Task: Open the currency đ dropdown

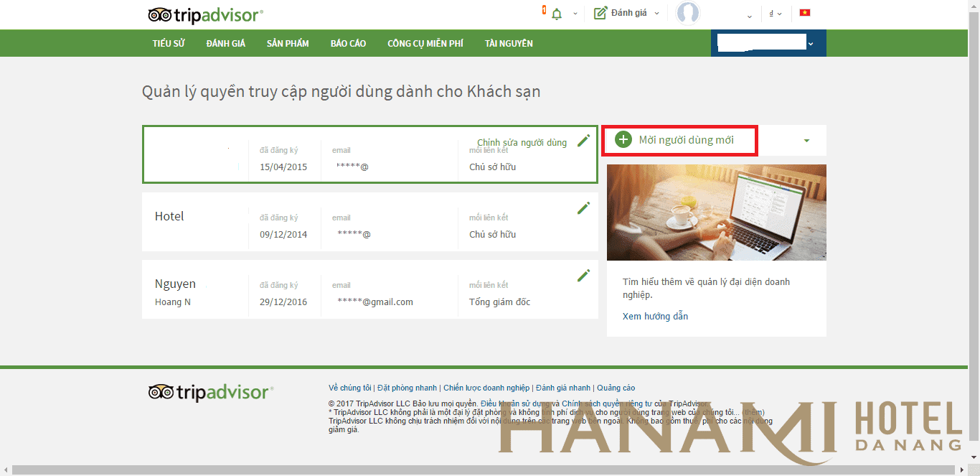Action: [775, 13]
